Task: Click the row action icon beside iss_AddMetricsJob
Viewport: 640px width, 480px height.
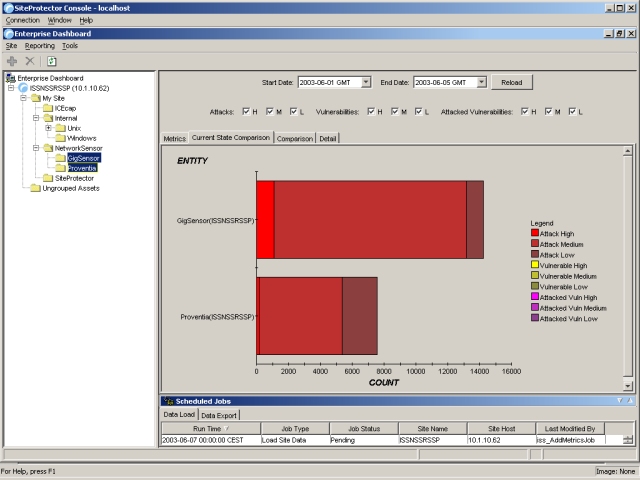Action: 628,440
